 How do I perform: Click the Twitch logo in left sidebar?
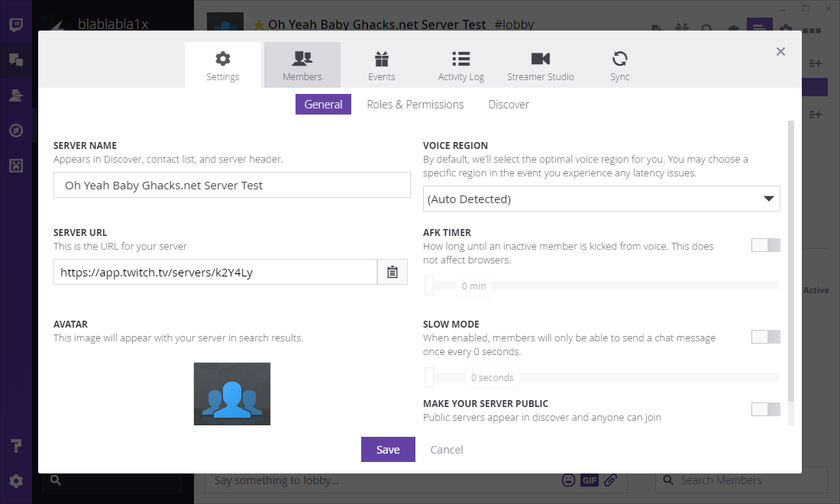click(x=16, y=24)
